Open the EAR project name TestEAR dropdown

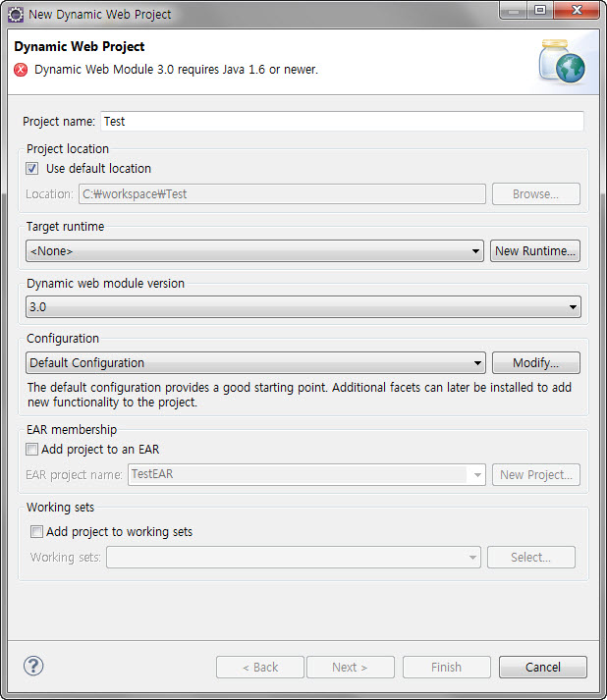[306, 474]
